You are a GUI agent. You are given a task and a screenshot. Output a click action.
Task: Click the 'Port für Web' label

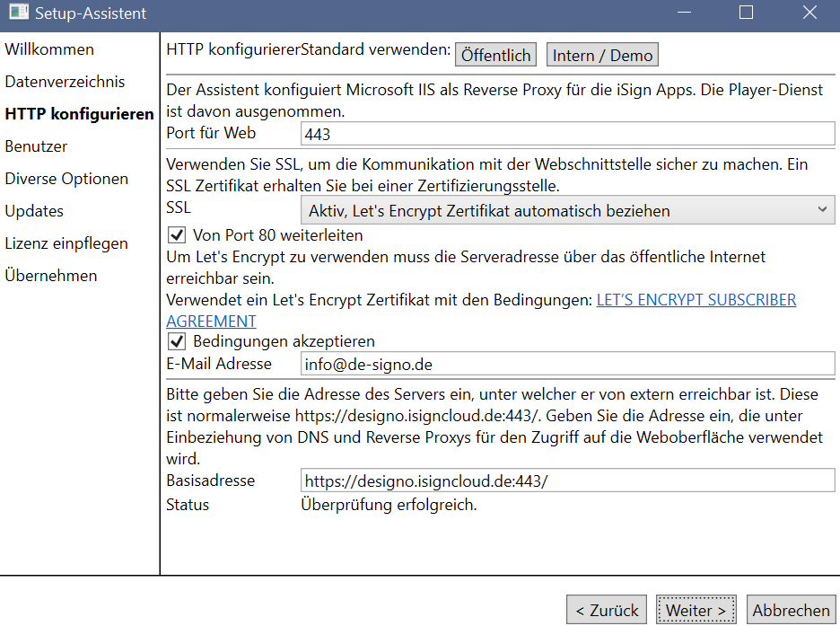(x=211, y=133)
